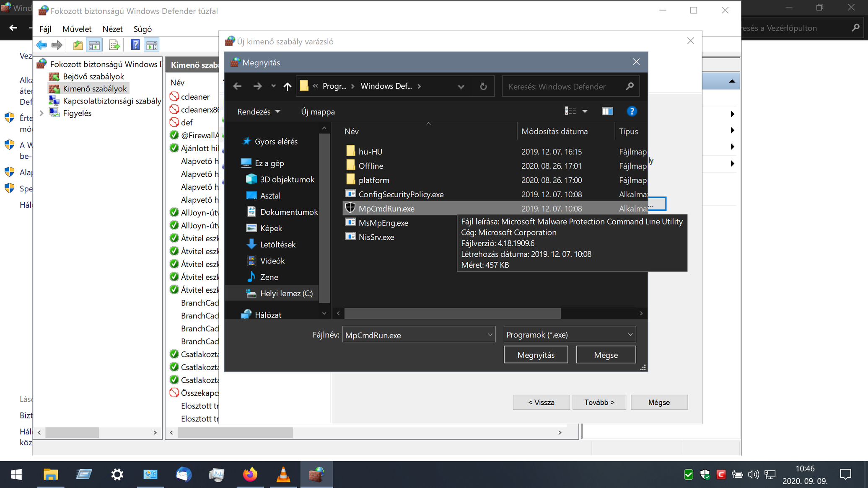Open the Fájl menu
The image size is (868, 488).
45,29
